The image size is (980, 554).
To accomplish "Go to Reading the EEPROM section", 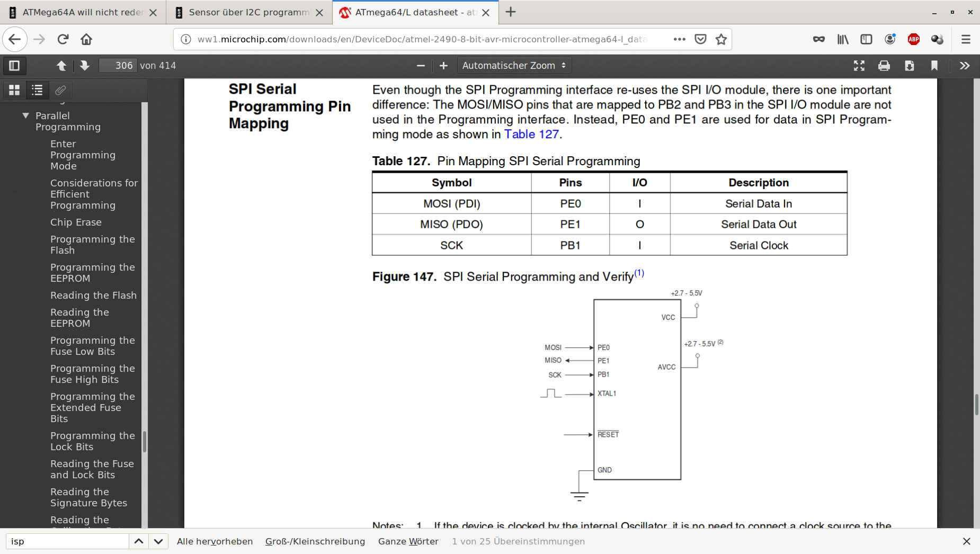I will point(79,318).
